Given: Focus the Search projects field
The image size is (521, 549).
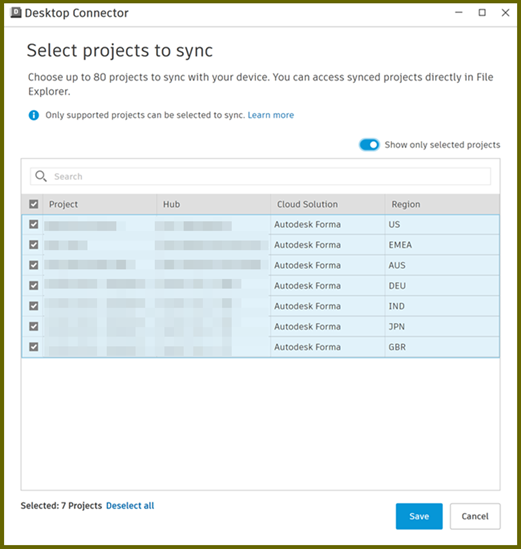Looking at the screenshot, I should click(x=260, y=176).
